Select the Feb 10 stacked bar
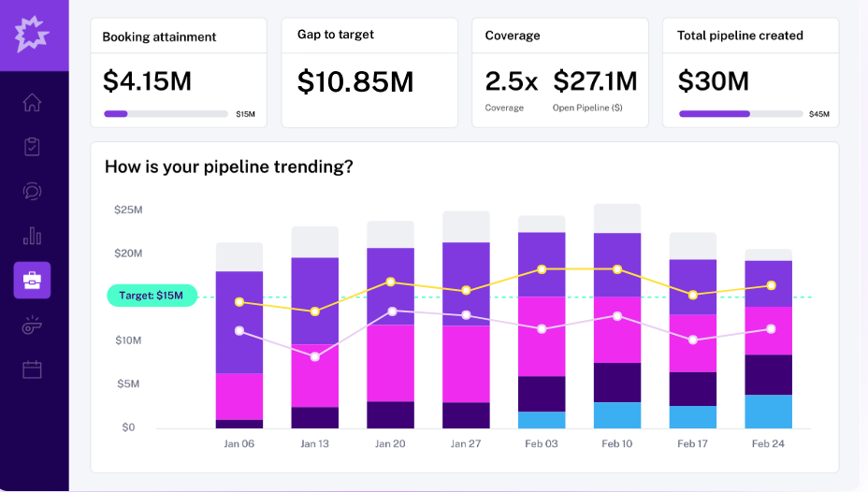Screen dimensions: 868x492 617,316
